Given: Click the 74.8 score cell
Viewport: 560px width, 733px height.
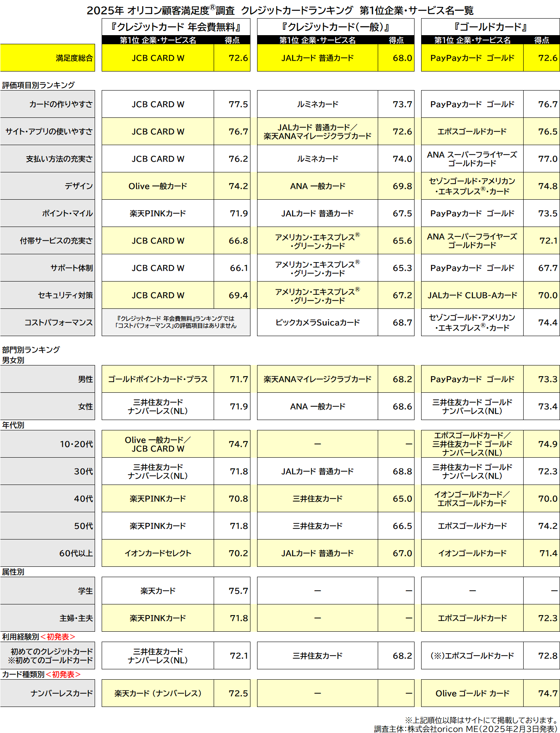Looking at the screenshot, I should pyautogui.click(x=541, y=186).
